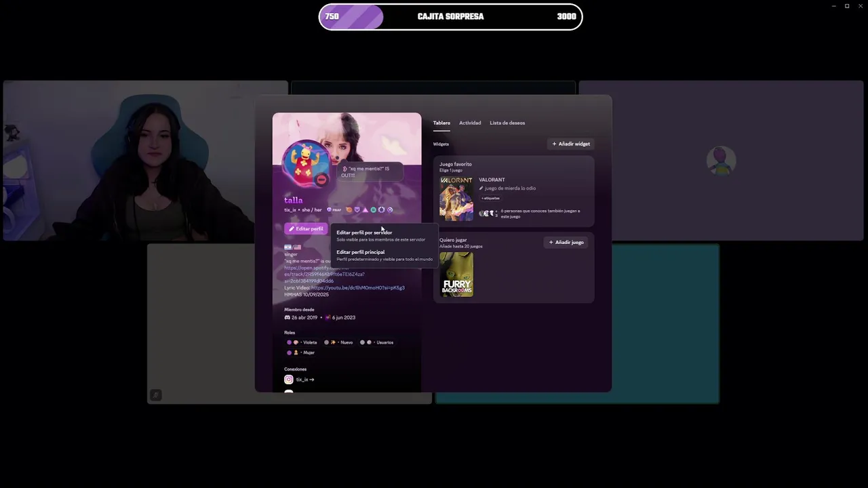Image resolution: width=868 pixels, height=488 pixels.
Task: Click the teal round profile badge
Action: click(x=373, y=210)
